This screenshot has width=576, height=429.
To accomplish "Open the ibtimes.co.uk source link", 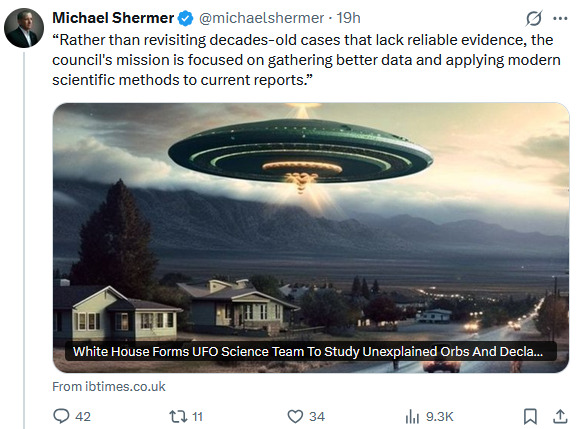I will coord(109,386).
